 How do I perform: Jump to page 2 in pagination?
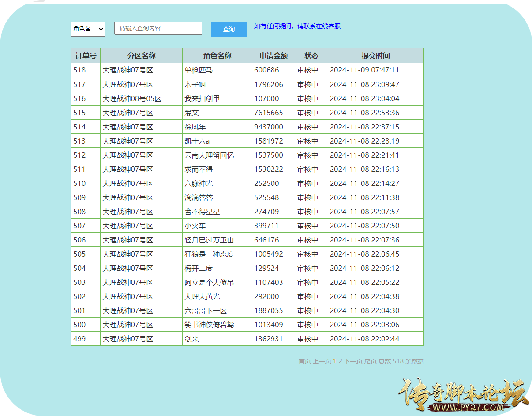click(340, 361)
